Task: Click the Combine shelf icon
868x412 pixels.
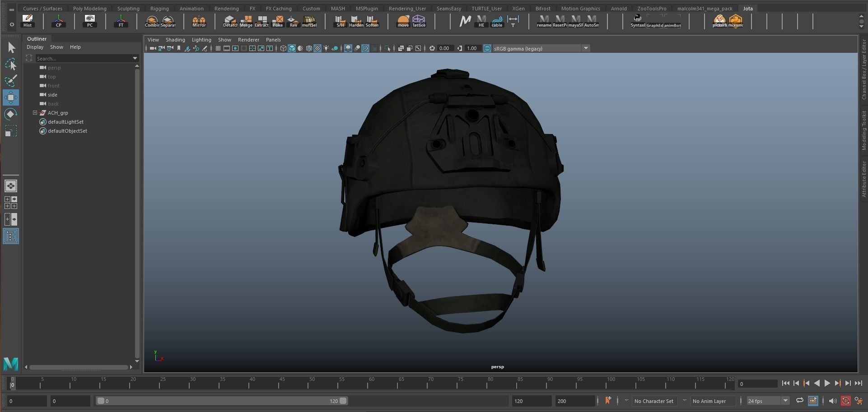Action: point(152,21)
